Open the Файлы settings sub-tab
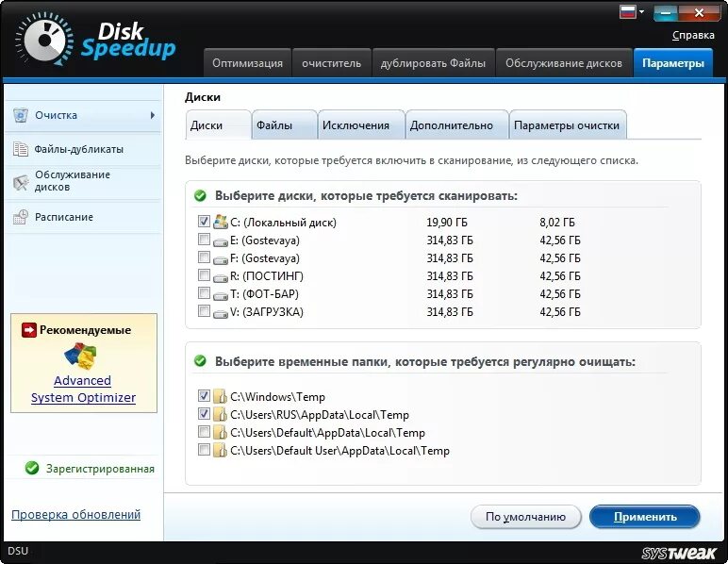Viewport: 728px width, 564px height. pyautogui.click(x=284, y=124)
